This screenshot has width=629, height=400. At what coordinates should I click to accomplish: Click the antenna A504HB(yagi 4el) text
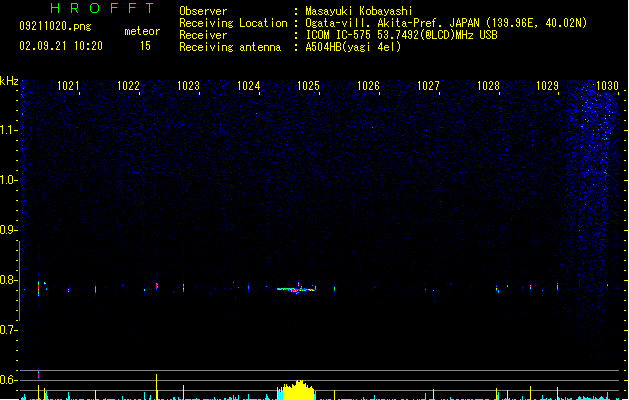(353, 47)
